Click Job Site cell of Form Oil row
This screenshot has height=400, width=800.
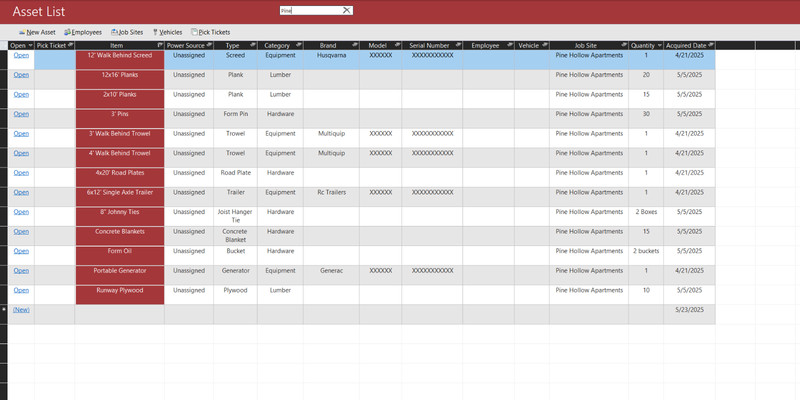(589, 255)
